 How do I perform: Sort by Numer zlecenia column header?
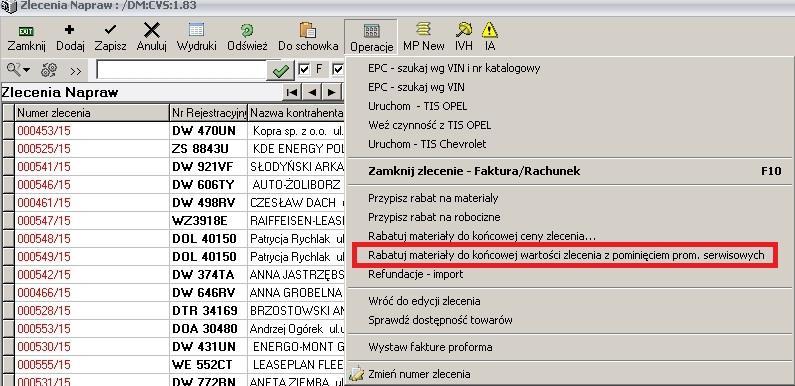tap(92, 113)
